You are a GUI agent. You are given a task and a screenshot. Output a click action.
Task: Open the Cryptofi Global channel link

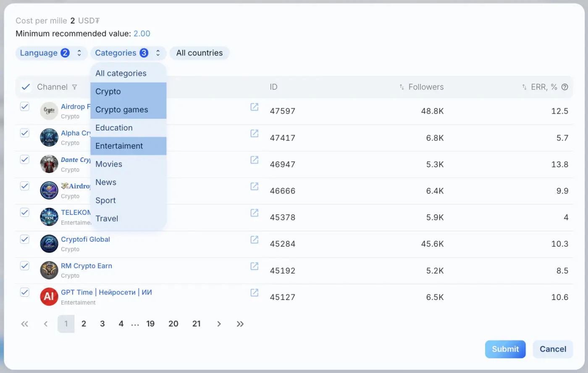pos(85,239)
